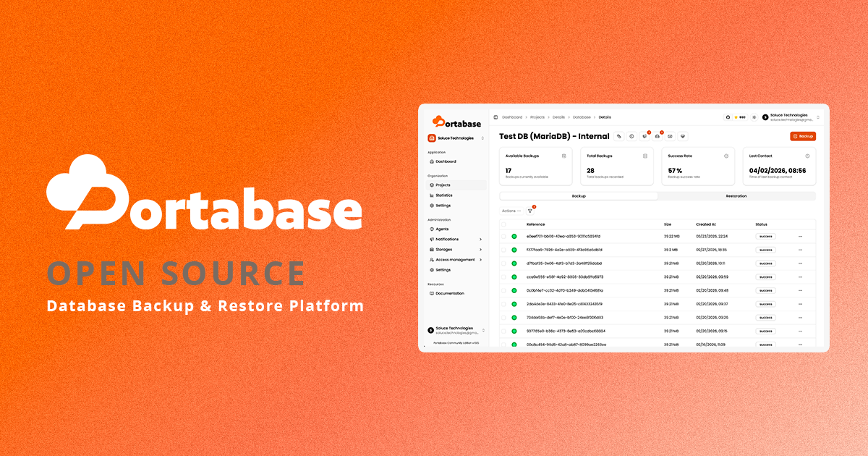Click the Last Contact card clock icon

tap(807, 156)
